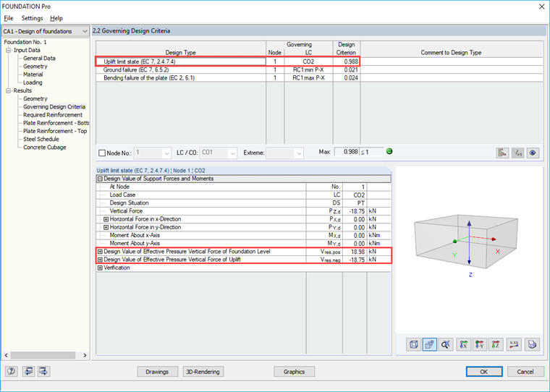Expand Vertical Force of Foundation Level row
Viewport: 550px width, 392px height.
click(x=100, y=252)
